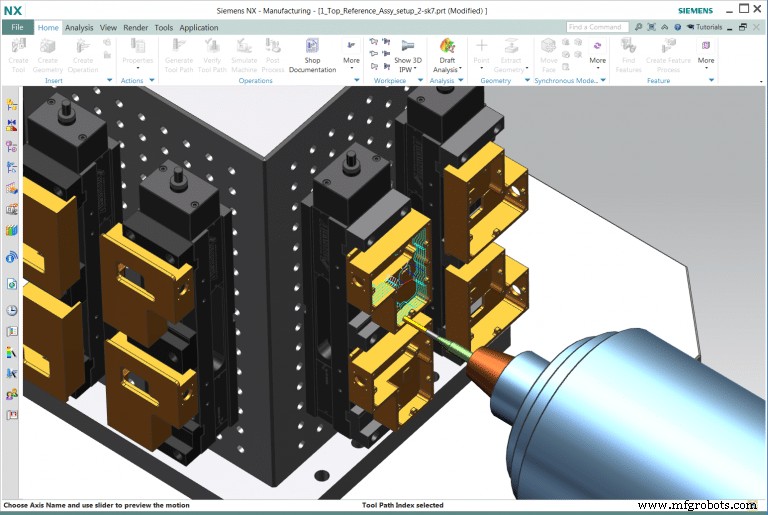Click the Simulate Machine icon
The width and height of the screenshot is (768, 515).
click(244, 46)
